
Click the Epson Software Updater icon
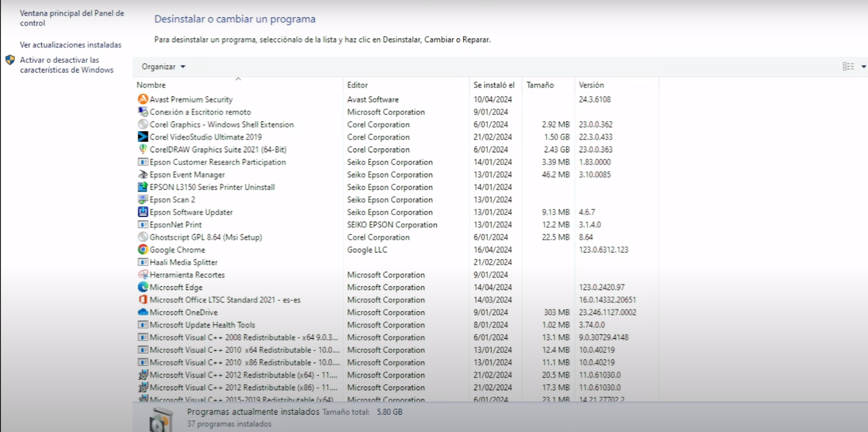pos(143,212)
